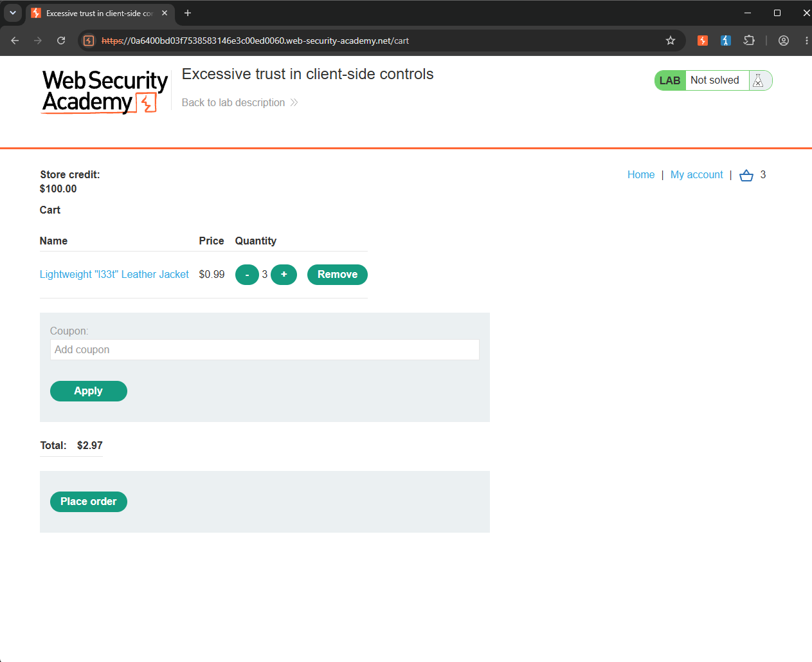Open the tab search dropdown arrow
Image resolution: width=812 pixels, height=662 pixels.
[13, 13]
